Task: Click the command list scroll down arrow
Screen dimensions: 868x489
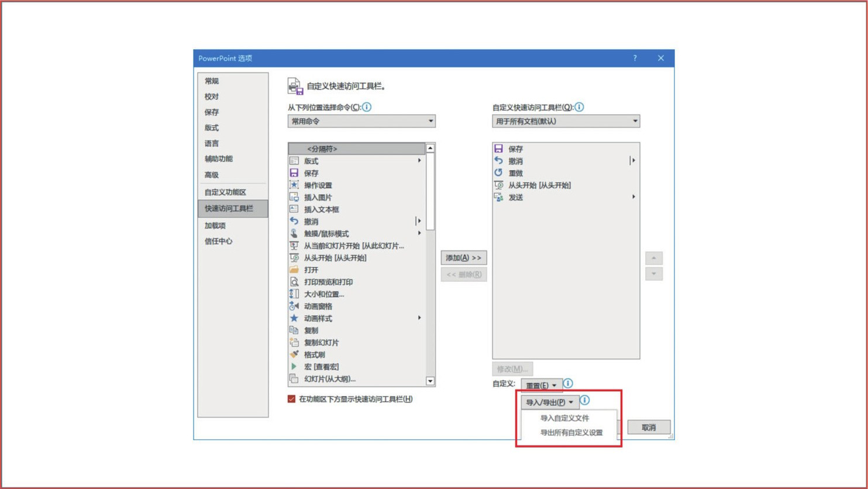Action: coord(430,381)
